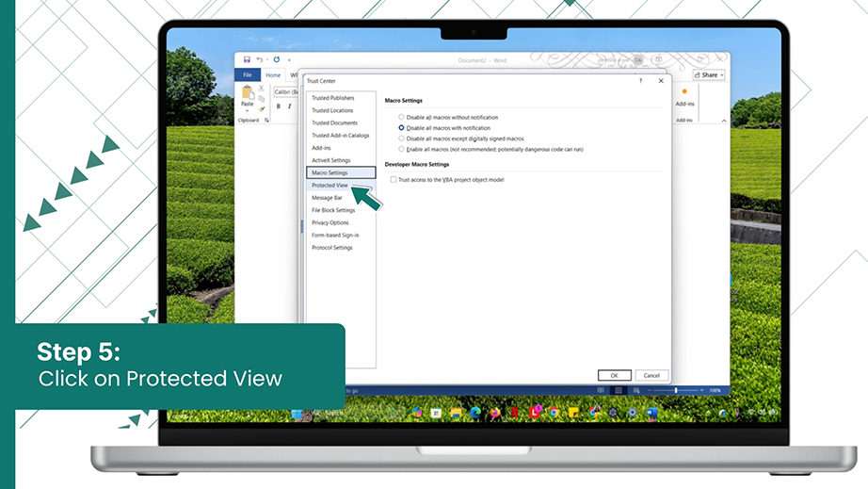Viewport: 868px width, 489px height.
Task: Select File Block Settings category
Action: click(333, 210)
